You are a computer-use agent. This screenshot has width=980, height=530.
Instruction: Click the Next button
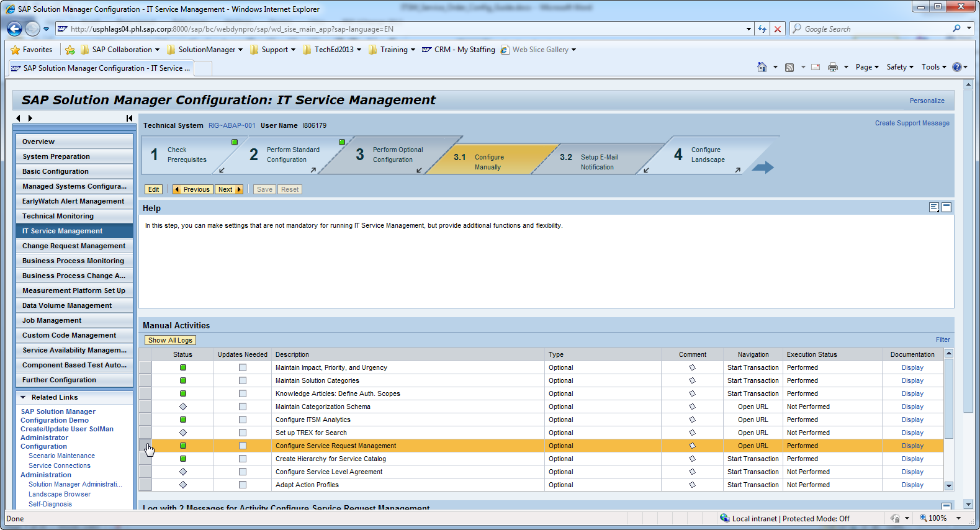point(229,189)
